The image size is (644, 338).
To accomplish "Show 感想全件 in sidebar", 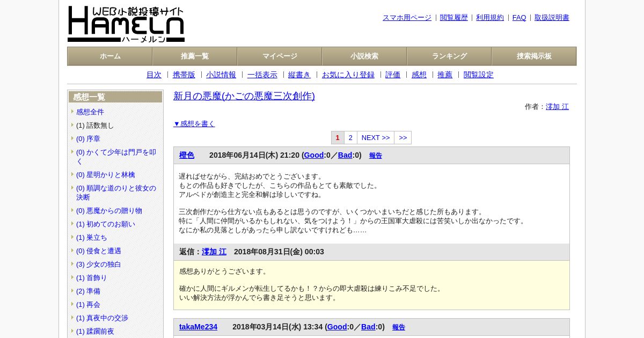I will tap(90, 112).
